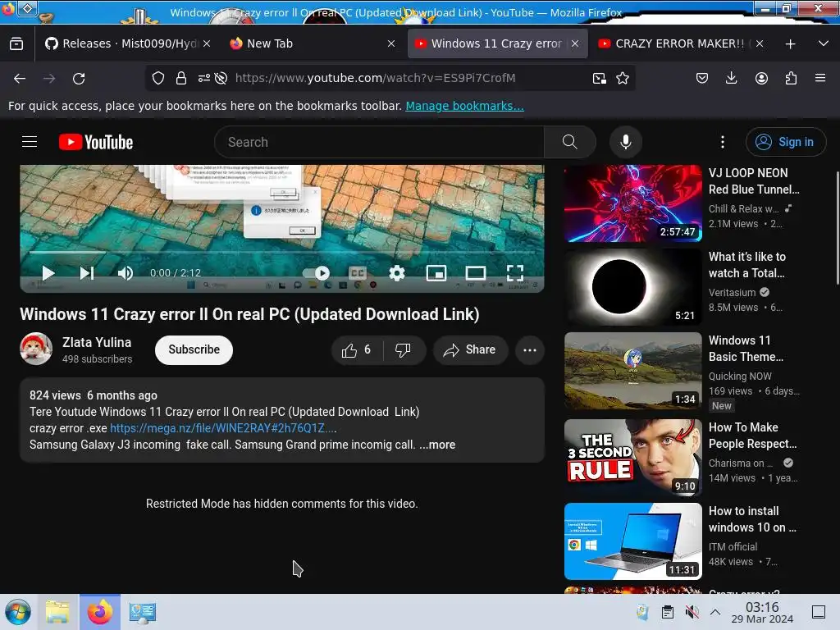Play the video
840x630 pixels.
click(x=48, y=273)
